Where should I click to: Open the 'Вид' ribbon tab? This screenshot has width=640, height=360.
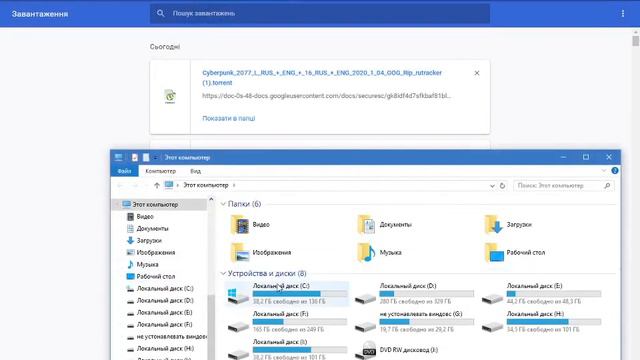pyautogui.click(x=196, y=171)
